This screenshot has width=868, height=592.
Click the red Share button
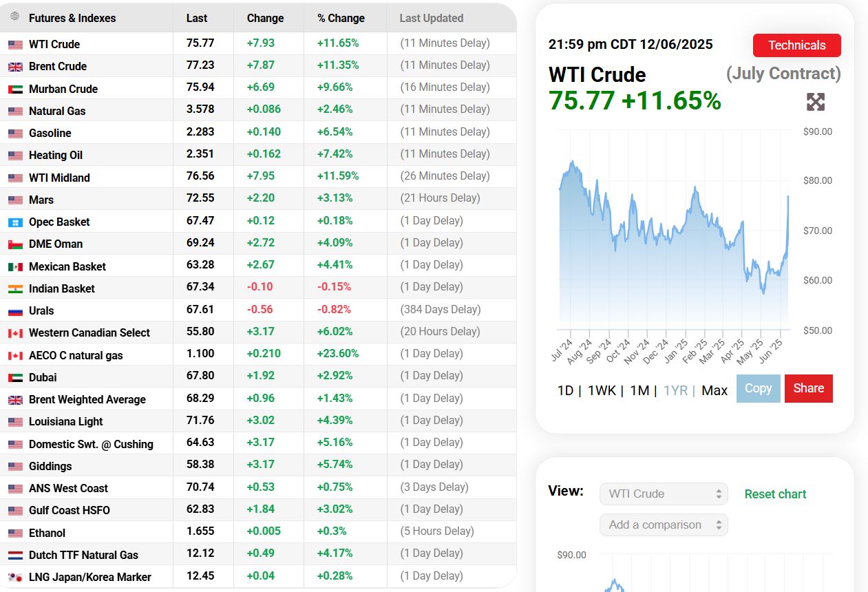(x=809, y=388)
